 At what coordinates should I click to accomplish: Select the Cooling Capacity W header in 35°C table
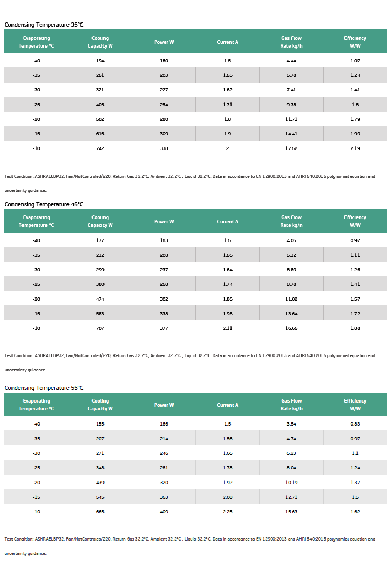(100, 42)
